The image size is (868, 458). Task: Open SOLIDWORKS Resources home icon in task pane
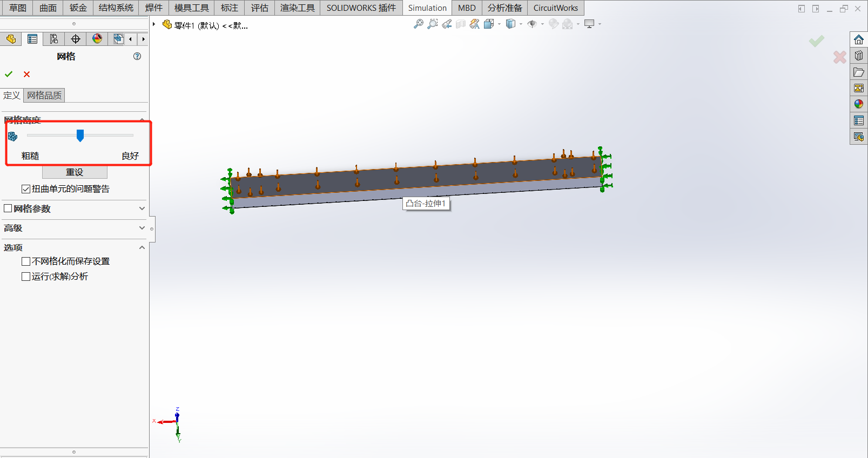(x=859, y=39)
